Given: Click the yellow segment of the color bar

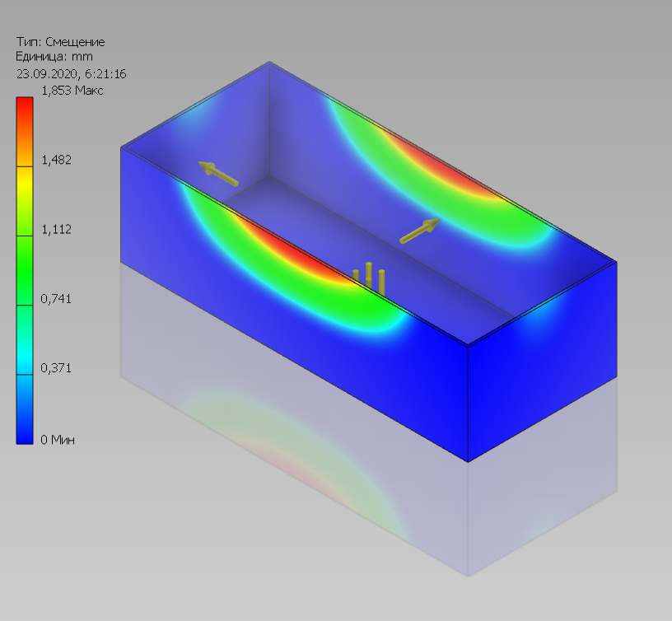Looking at the screenshot, I should pyautogui.click(x=25, y=201).
